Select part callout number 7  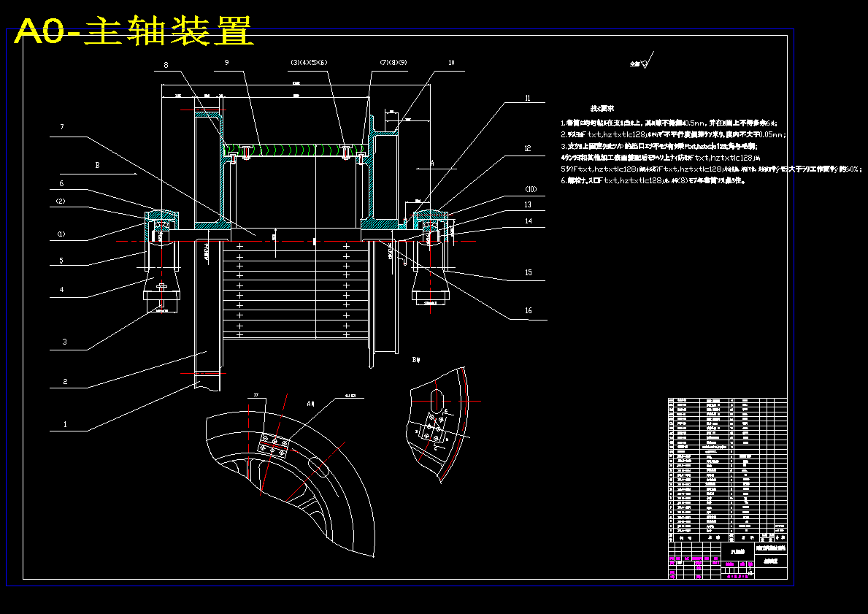click(x=62, y=127)
